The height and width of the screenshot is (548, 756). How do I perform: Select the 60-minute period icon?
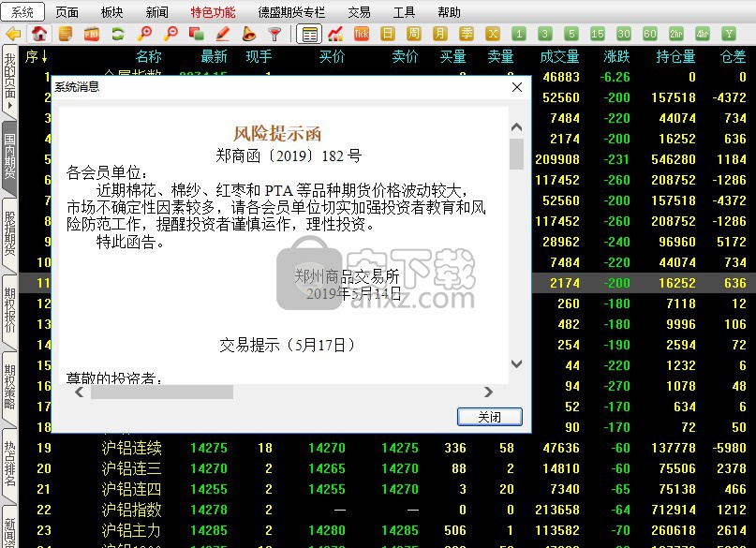click(x=650, y=34)
